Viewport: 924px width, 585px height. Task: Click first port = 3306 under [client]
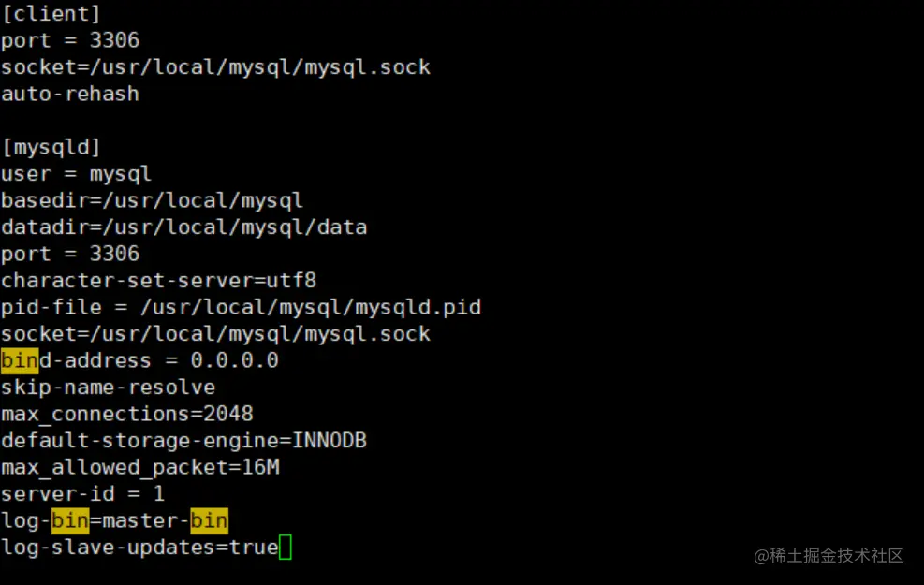[x=70, y=40]
